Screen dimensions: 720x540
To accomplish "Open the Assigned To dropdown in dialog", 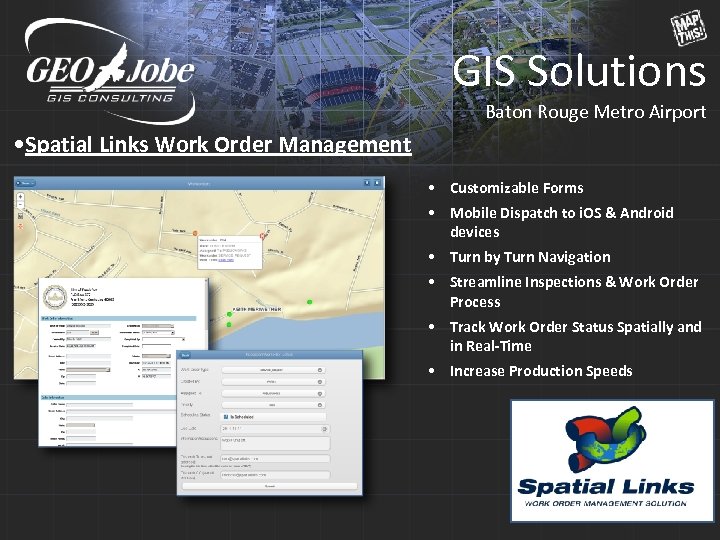I will click(x=273, y=394).
